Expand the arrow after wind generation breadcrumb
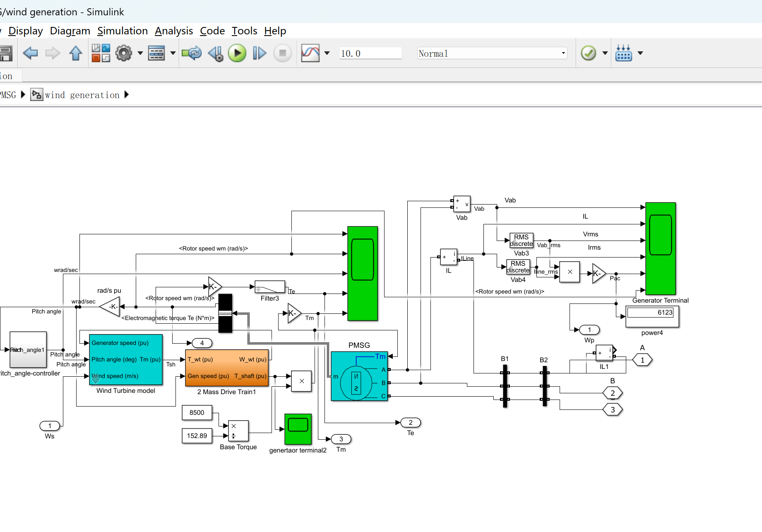The image size is (762, 532). [x=127, y=95]
